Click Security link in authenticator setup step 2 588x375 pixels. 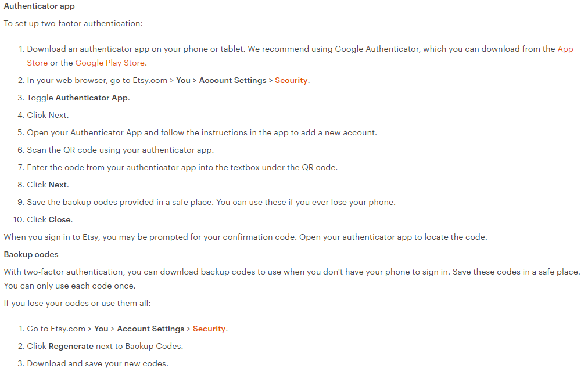click(x=291, y=80)
